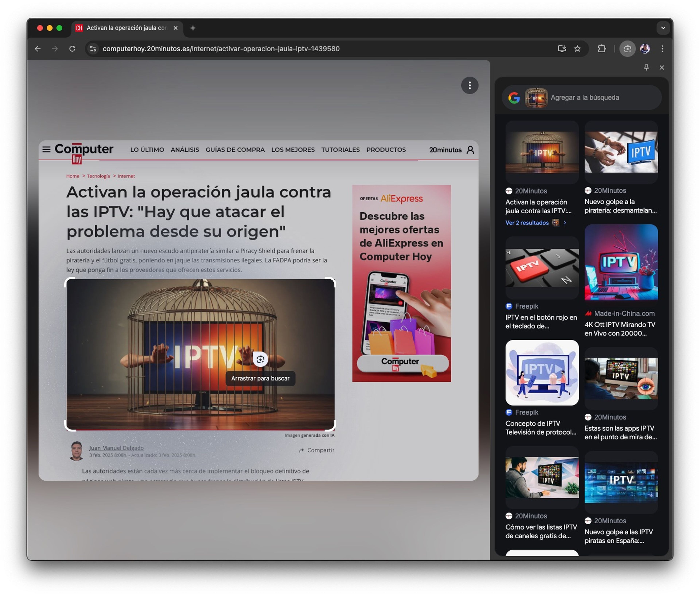Toggle the Google Lens toolbar icon
The height and width of the screenshot is (596, 700).
pos(627,49)
